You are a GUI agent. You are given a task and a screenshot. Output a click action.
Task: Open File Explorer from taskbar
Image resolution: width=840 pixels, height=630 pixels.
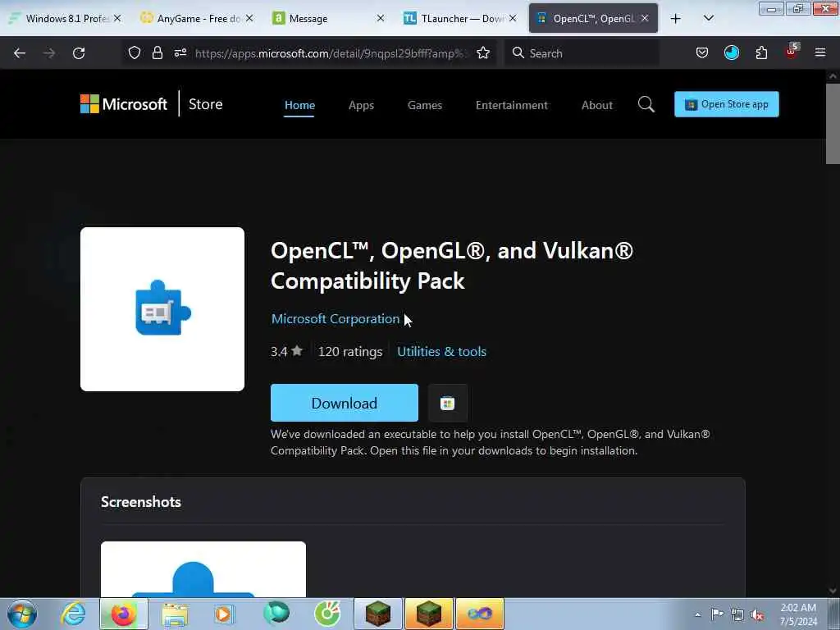[175, 614]
